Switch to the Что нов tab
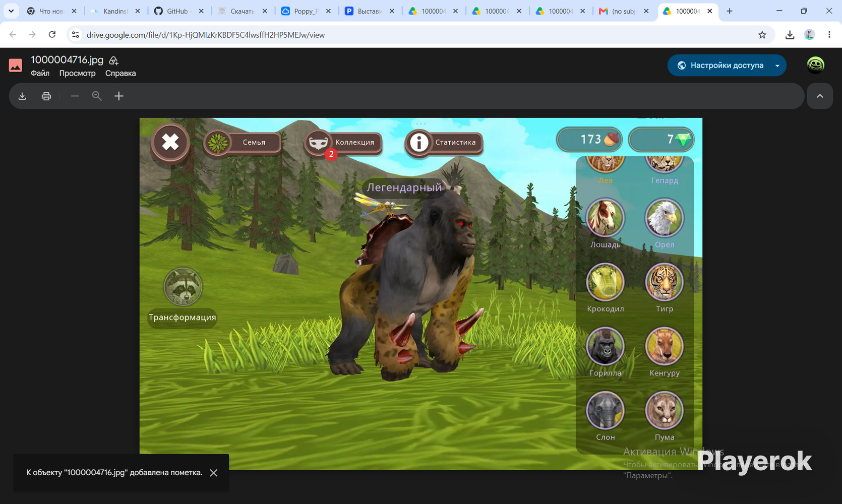842x504 pixels. [46, 11]
